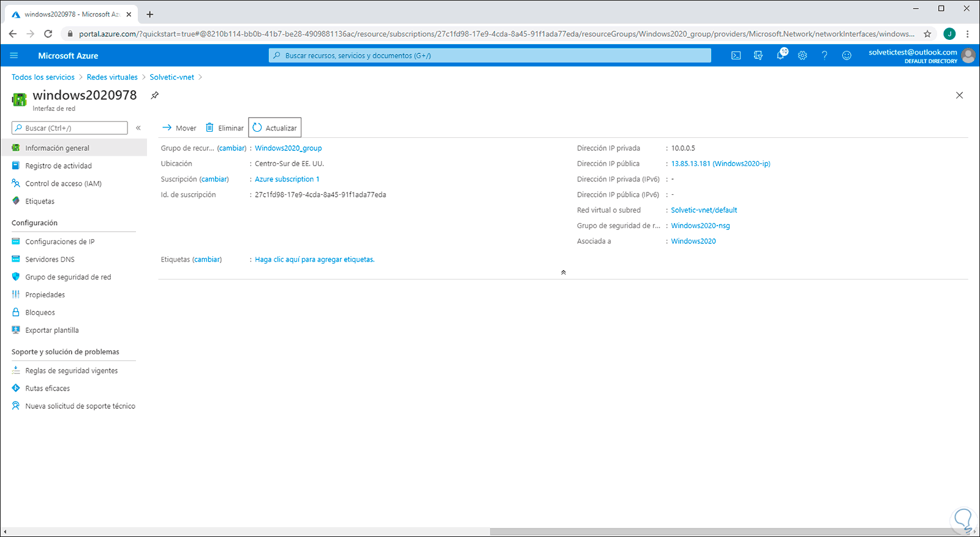Viewport: 980px width, 537px height.
Task: Click the Microsoft Azure home title
Action: click(x=68, y=56)
